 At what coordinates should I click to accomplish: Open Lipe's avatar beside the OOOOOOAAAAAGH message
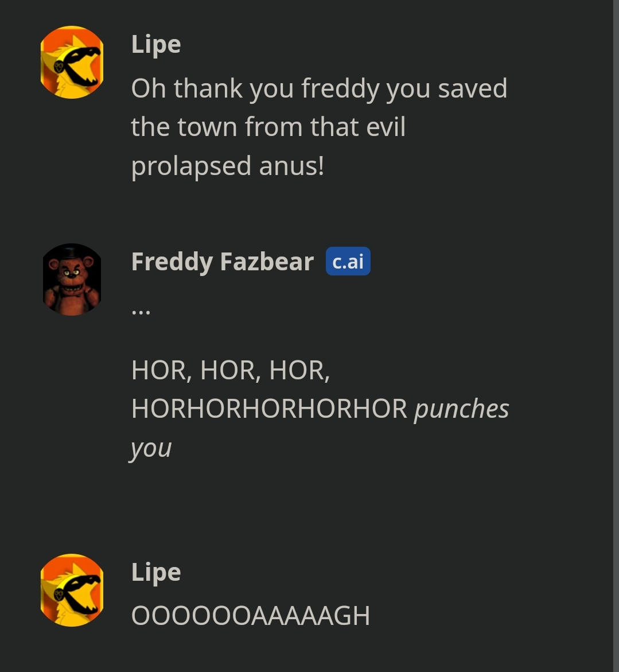pyautogui.click(x=72, y=590)
